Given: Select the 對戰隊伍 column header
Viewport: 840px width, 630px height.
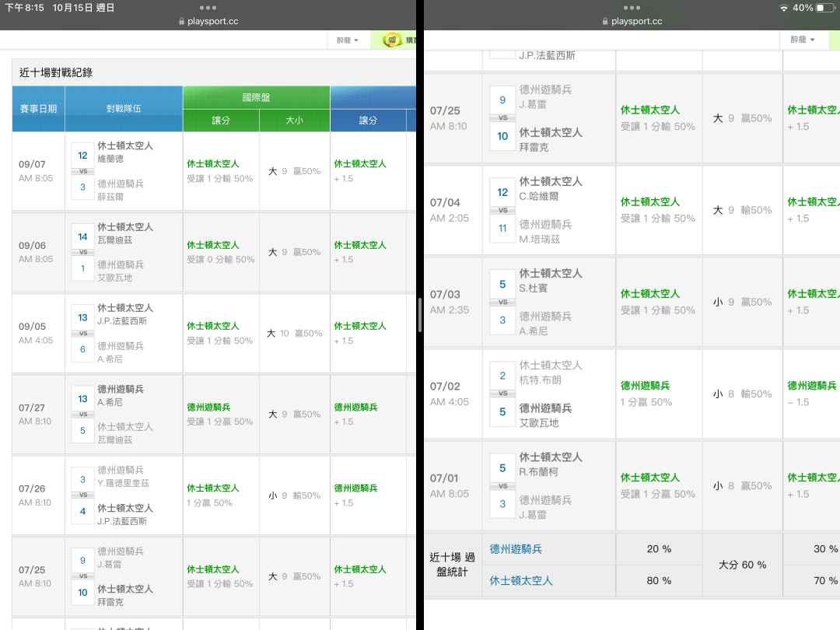Looking at the screenshot, I should [124, 109].
